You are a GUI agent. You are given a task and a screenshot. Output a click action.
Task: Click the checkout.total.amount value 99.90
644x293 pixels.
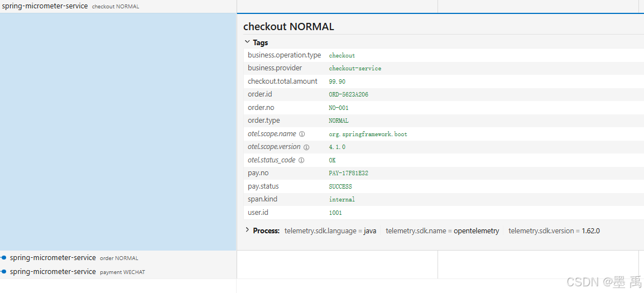pos(337,81)
